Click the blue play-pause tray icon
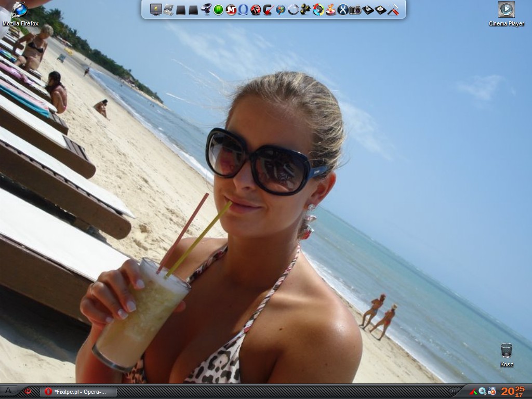Viewport: 532px width, 399px height. (x=482, y=391)
